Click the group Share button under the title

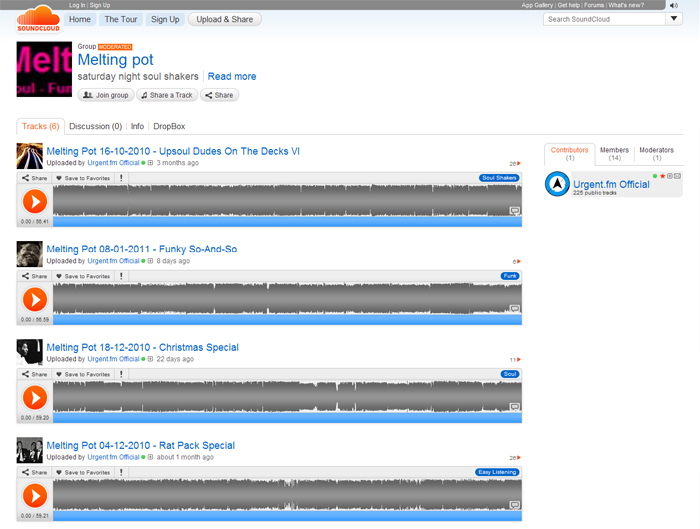(219, 95)
